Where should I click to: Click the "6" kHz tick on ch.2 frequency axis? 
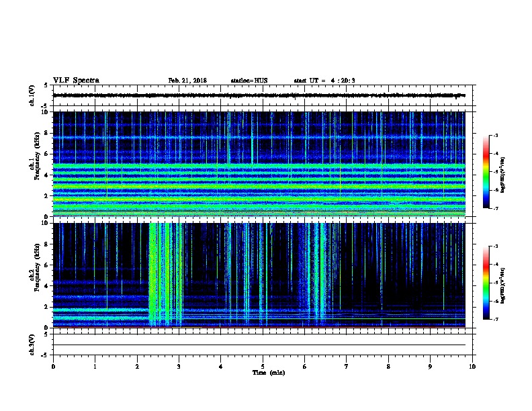click(46, 265)
